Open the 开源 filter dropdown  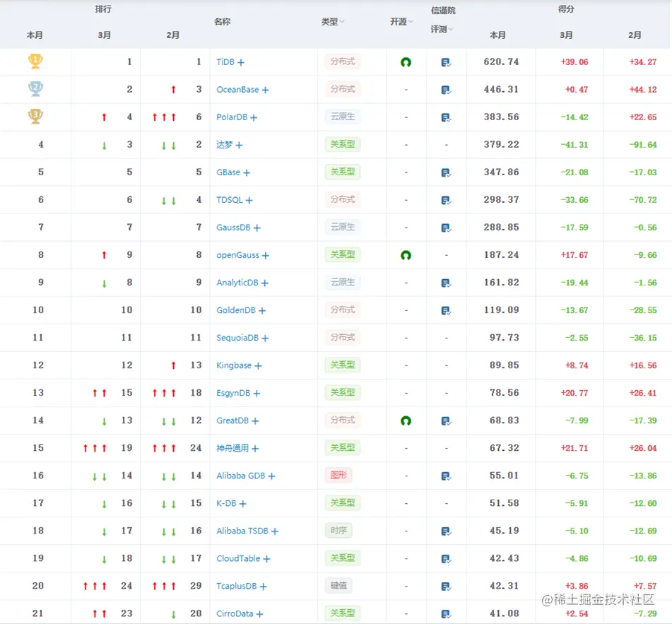pos(401,21)
